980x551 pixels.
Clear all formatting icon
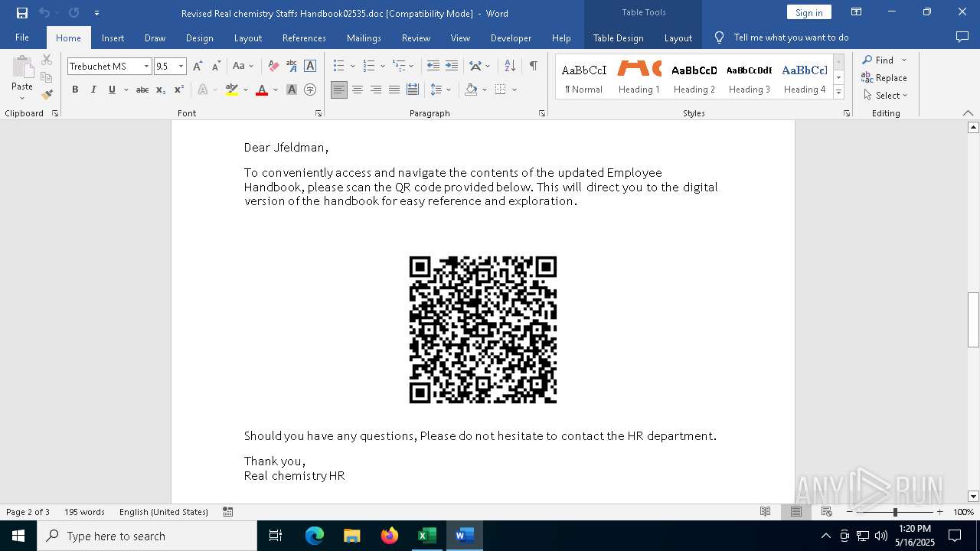(273, 67)
